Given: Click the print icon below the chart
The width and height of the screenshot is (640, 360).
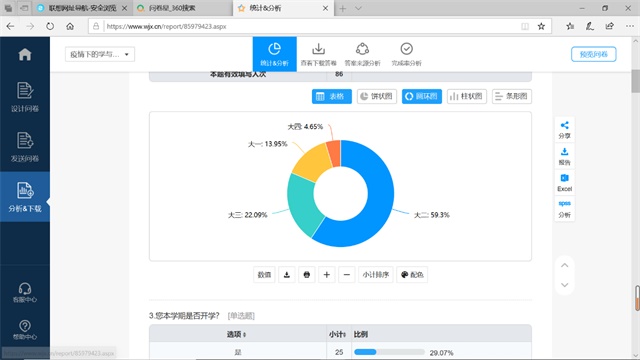Looking at the screenshot, I should [307, 275].
